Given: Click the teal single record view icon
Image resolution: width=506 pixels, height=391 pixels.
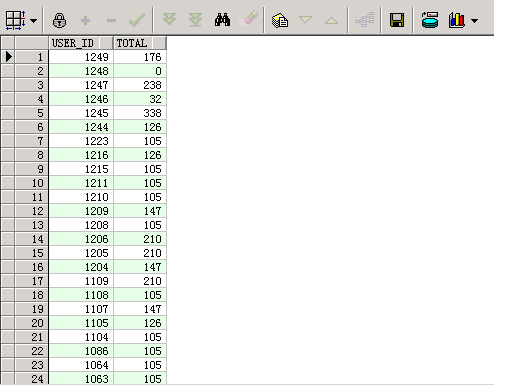Looking at the screenshot, I should pyautogui.click(x=430, y=20).
